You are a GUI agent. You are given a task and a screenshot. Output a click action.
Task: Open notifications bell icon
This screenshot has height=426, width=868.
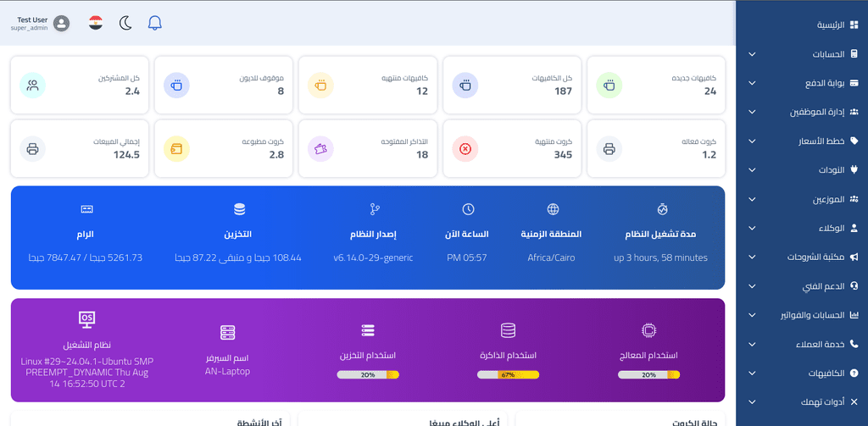point(155,23)
